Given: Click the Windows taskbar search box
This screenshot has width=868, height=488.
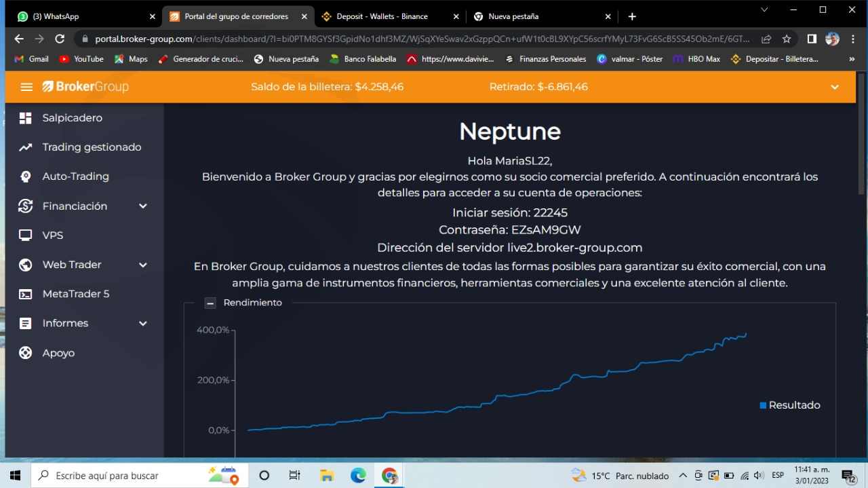Looking at the screenshot, I should pos(139,475).
